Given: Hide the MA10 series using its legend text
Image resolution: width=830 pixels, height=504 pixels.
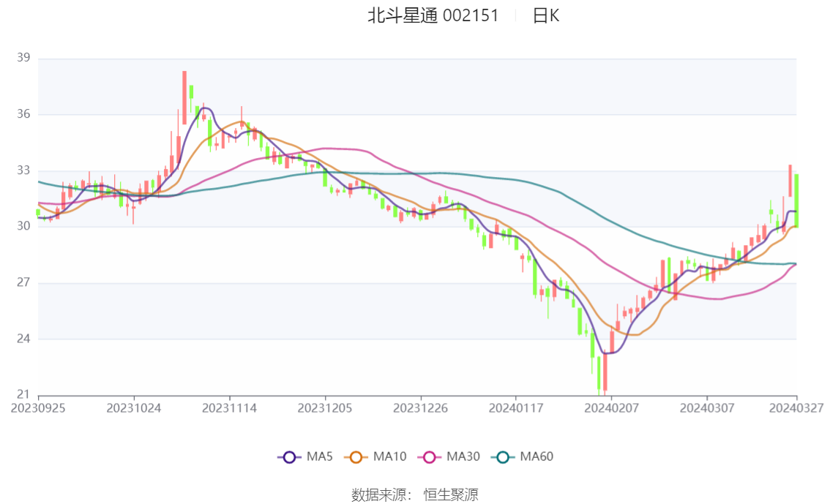Looking at the screenshot, I should (390, 457).
